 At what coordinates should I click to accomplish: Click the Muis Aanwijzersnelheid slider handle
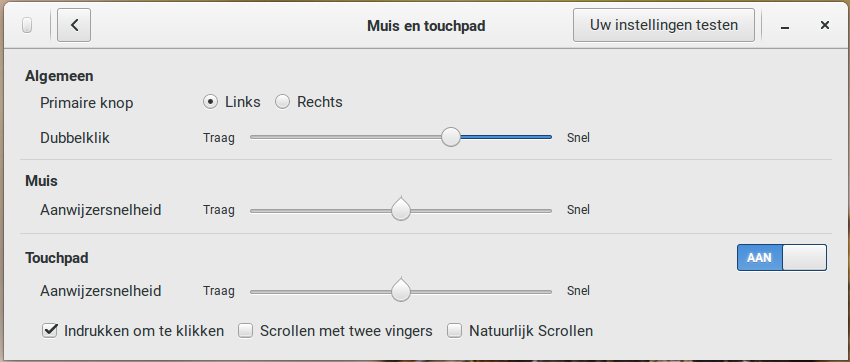click(x=401, y=209)
